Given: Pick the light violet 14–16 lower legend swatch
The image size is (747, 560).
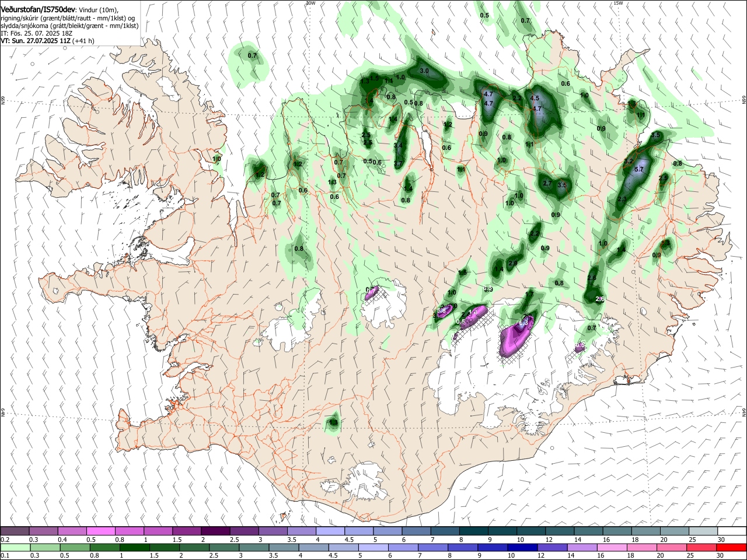Looking at the screenshot, I should (x=582, y=548).
